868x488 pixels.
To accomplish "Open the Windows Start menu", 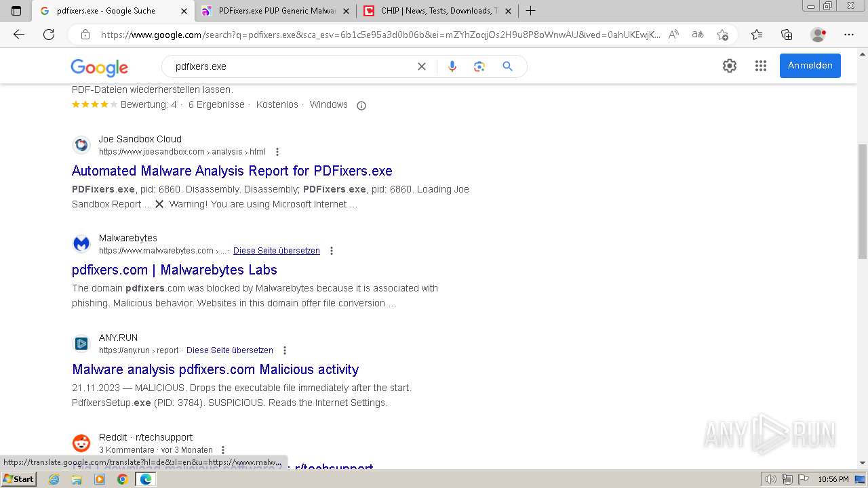I will 18,479.
